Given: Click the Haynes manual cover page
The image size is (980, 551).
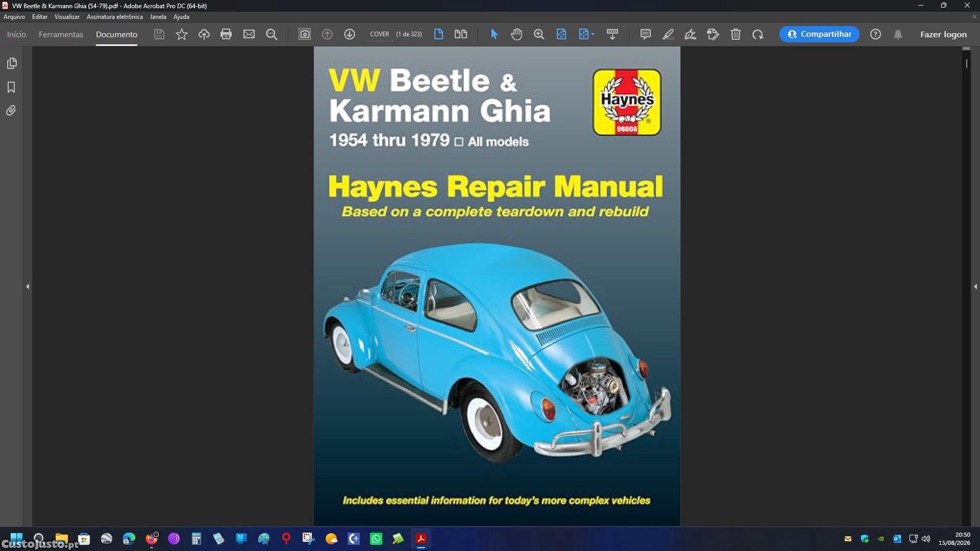Looking at the screenshot, I should tap(497, 286).
